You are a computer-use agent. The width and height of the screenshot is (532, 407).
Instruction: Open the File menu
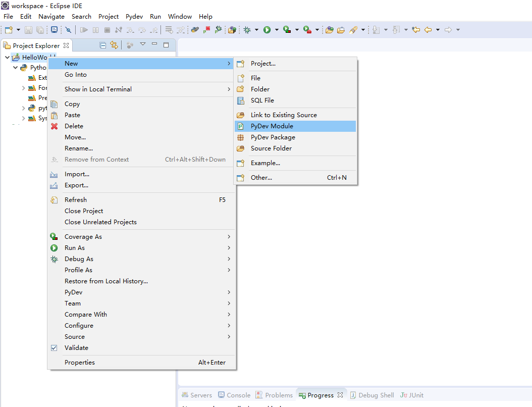click(x=8, y=16)
